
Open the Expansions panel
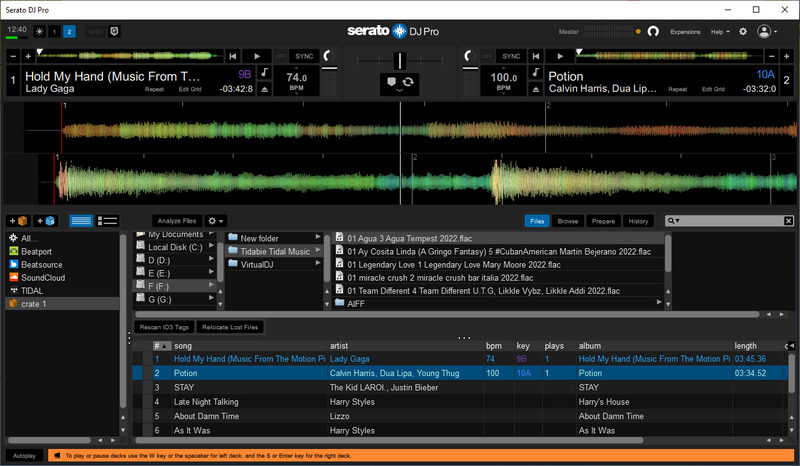685,32
